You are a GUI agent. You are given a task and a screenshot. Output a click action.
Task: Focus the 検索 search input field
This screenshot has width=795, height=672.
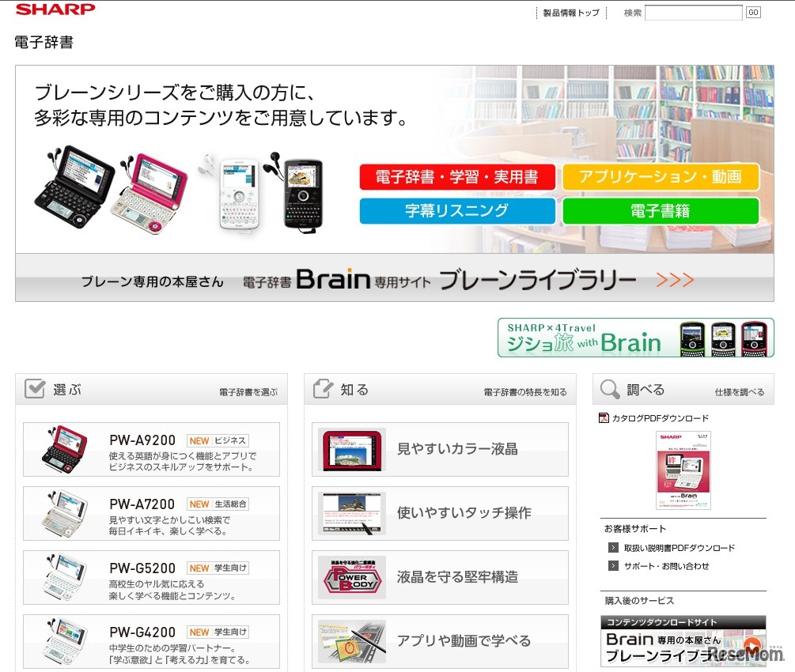(x=693, y=13)
